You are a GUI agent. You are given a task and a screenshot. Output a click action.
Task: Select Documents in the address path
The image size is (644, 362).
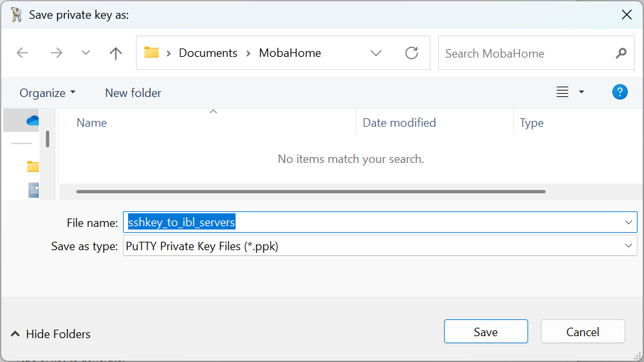coord(208,53)
